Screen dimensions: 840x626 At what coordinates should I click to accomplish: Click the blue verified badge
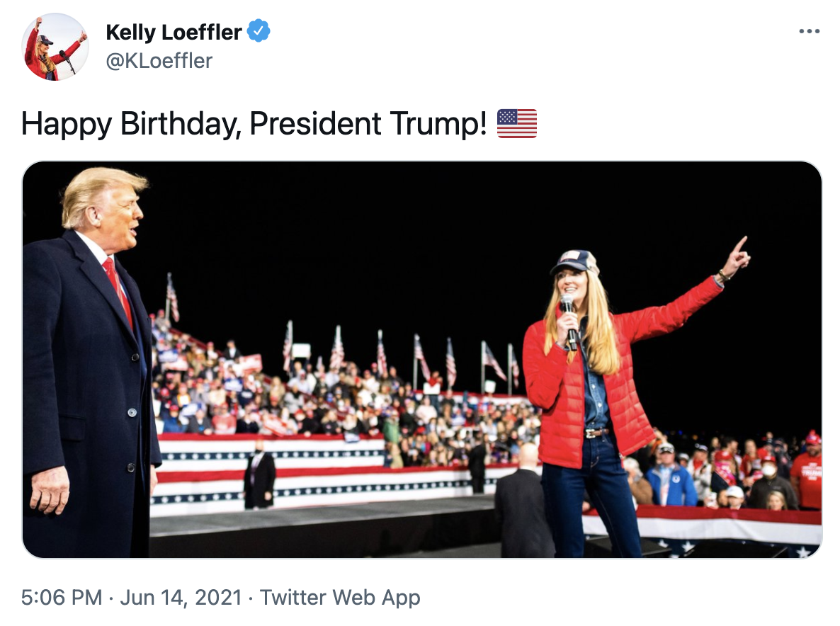pyautogui.click(x=260, y=32)
